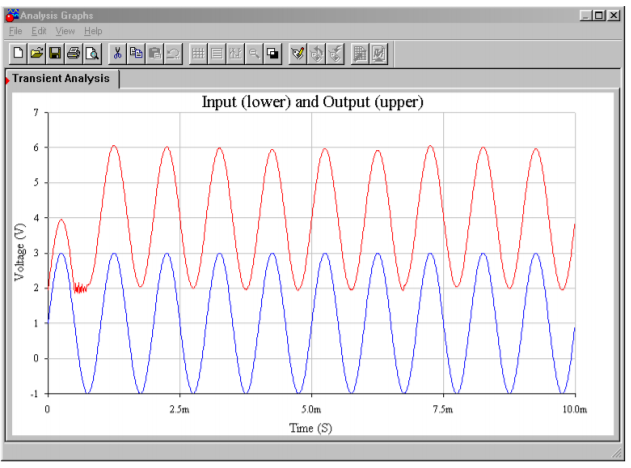631x468 pixels.
Task: Select the Transient Analysis tab
Action: click(61, 79)
